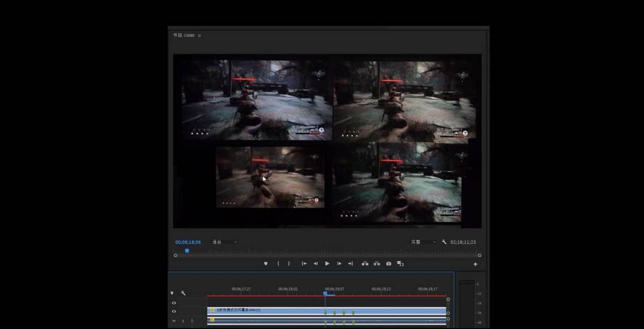Click the blue 00;06;18;06 timecode field

(x=188, y=242)
